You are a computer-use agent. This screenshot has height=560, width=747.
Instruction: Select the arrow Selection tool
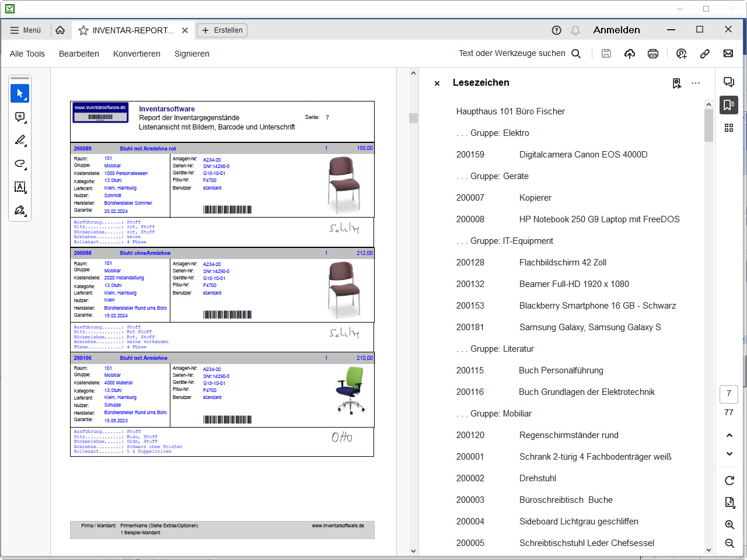(x=20, y=93)
